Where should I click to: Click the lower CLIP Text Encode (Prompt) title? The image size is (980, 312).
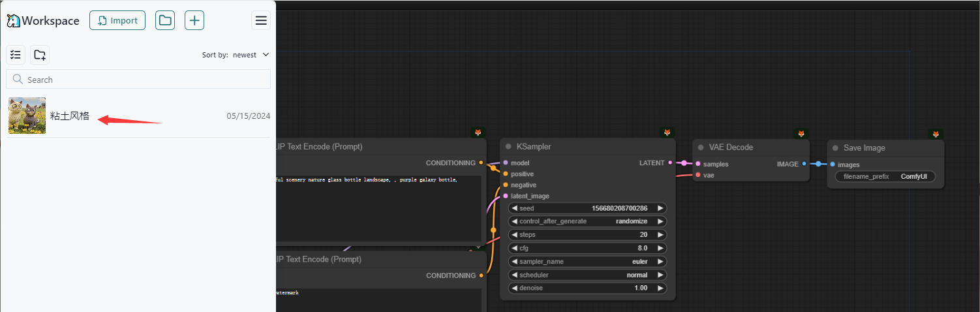coord(319,259)
